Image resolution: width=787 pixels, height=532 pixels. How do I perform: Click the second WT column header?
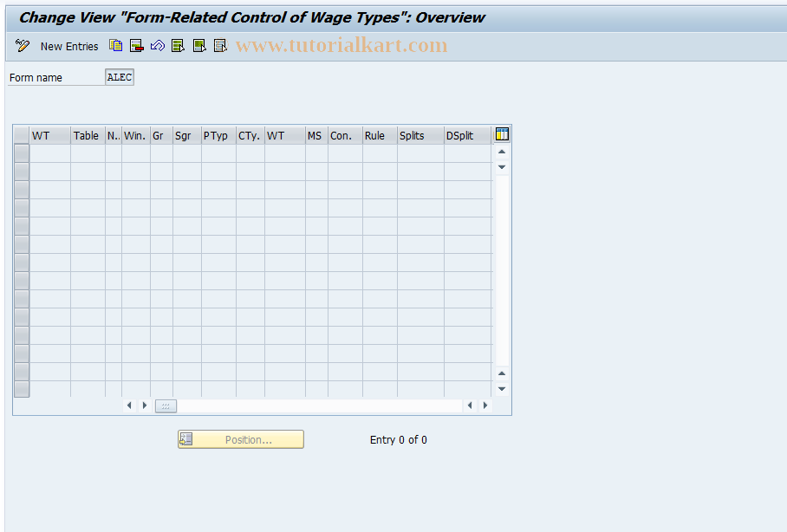pos(285,135)
